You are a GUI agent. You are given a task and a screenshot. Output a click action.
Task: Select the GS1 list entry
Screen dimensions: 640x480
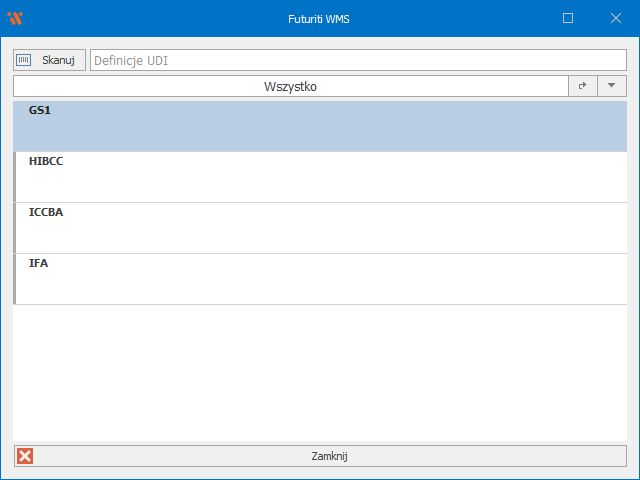point(320,126)
